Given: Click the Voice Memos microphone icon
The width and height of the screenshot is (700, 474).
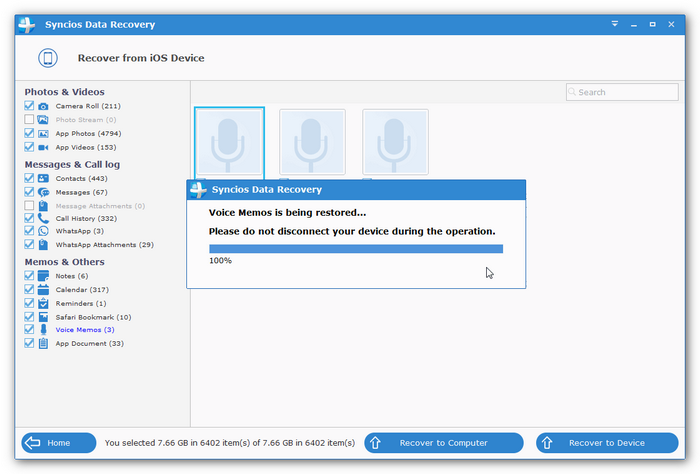Looking at the screenshot, I should tap(43, 330).
